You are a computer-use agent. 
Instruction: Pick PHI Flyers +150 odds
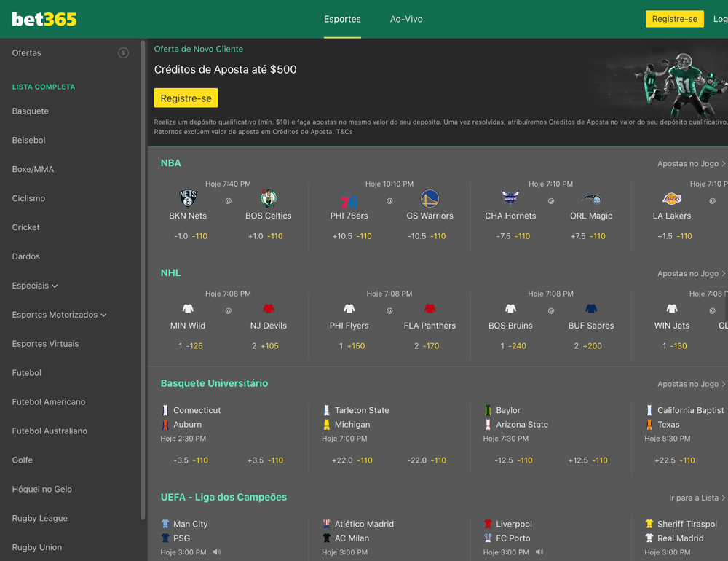coord(352,346)
